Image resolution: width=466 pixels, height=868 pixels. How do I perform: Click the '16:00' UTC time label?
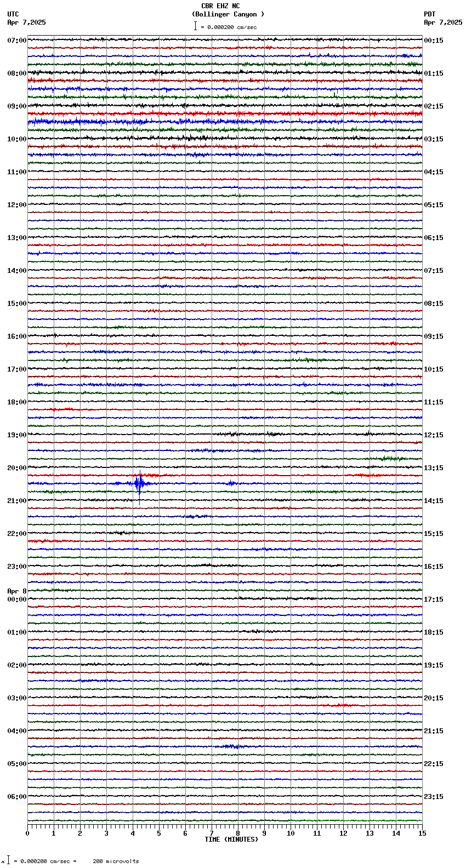[17, 336]
